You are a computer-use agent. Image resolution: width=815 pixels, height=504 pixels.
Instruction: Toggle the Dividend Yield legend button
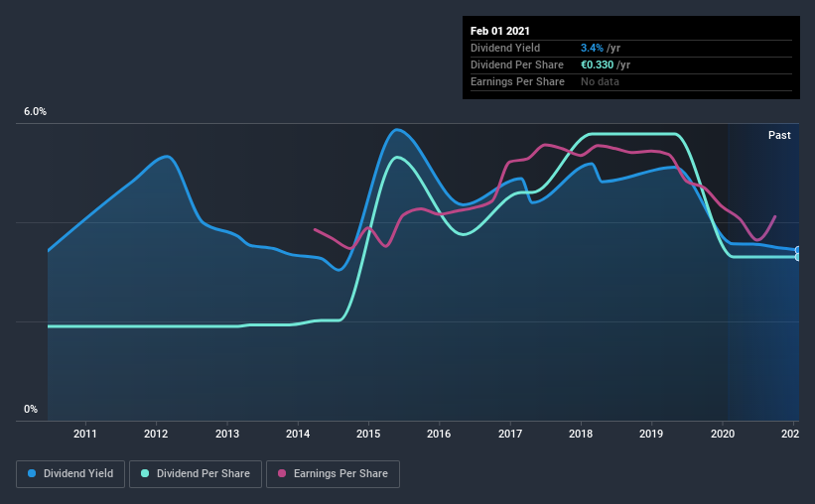(70, 474)
